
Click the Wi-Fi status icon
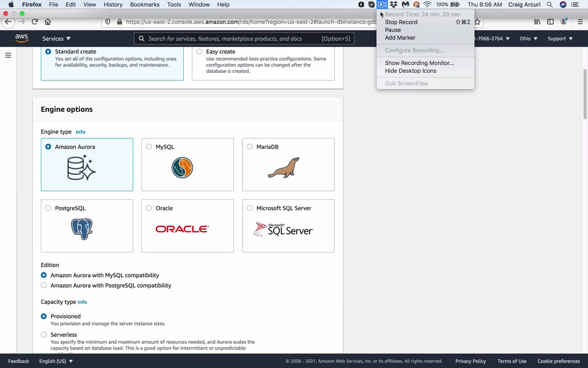[427, 5]
